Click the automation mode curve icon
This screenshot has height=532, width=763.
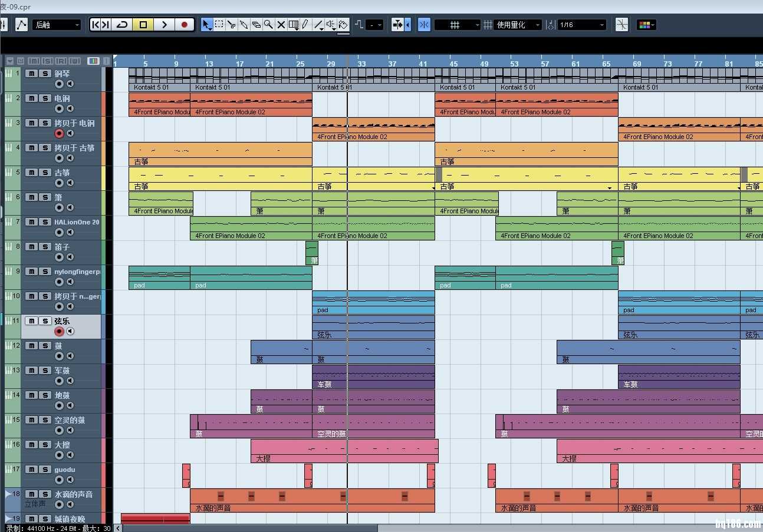[21, 25]
